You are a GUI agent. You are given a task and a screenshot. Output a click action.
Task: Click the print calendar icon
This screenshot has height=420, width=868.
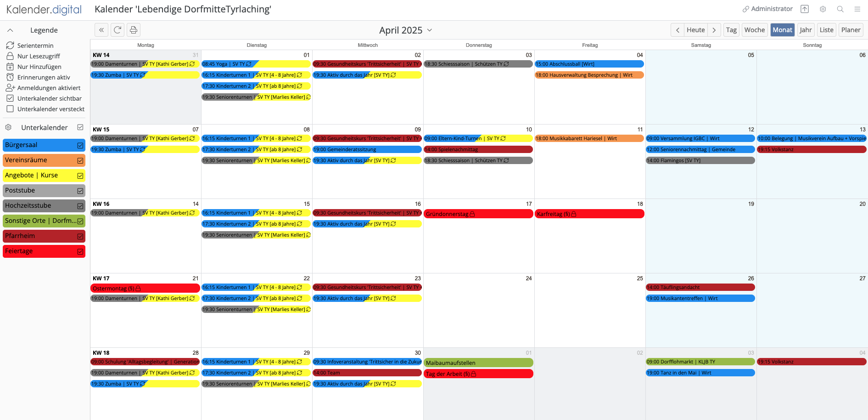tap(134, 30)
